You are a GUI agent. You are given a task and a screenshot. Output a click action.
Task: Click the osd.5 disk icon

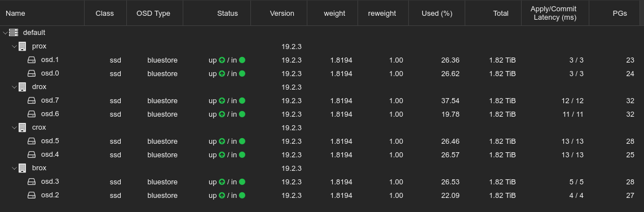click(x=32, y=142)
